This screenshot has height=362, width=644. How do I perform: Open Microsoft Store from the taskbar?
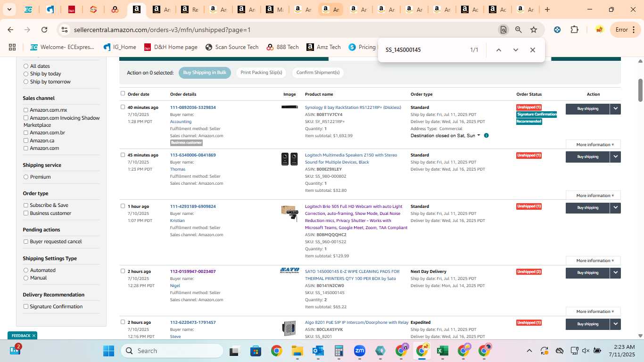pyautogui.click(x=256, y=351)
